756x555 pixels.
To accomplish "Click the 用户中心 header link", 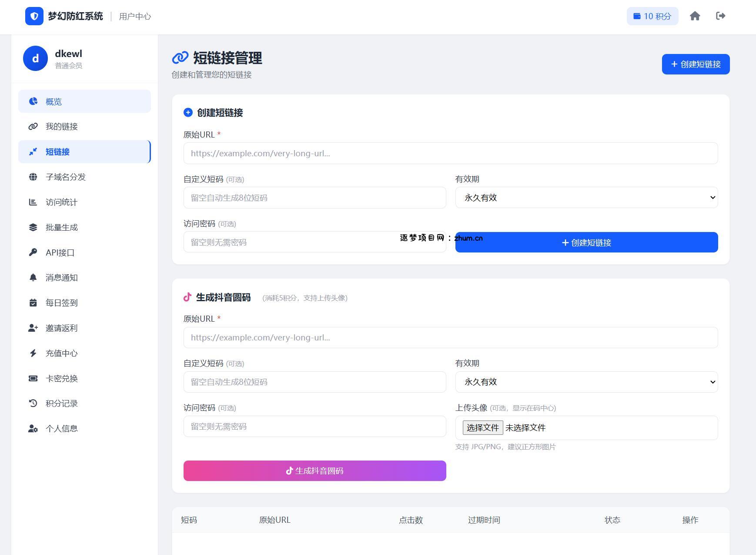I will (135, 17).
